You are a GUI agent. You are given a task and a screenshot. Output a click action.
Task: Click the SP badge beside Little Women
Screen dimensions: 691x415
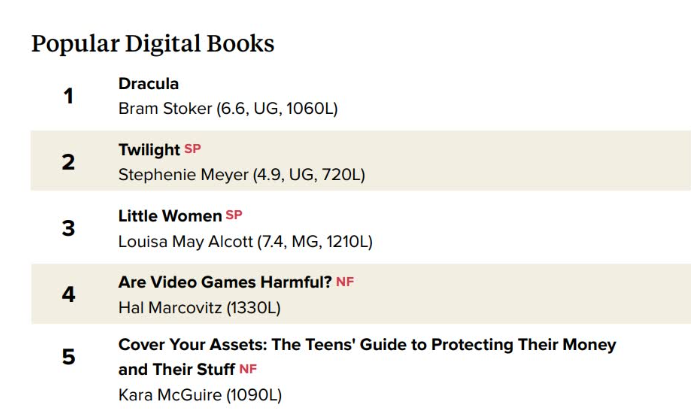coord(234,215)
